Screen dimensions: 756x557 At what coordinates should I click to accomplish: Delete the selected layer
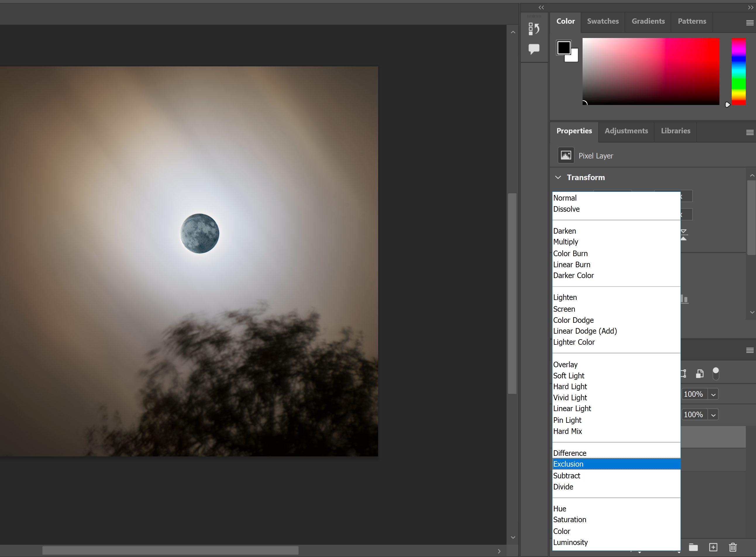click(x=733, y=547)
